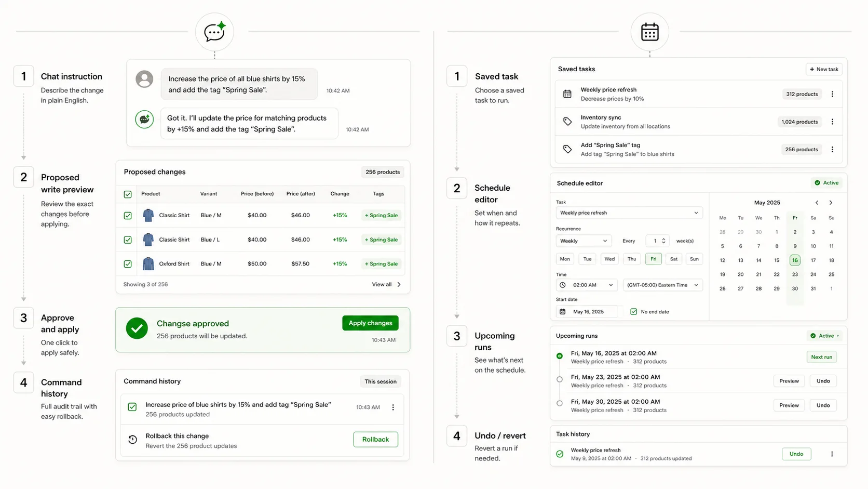Preview the May 23 run
Screen dimensions: 868x489
coord(789,381)
